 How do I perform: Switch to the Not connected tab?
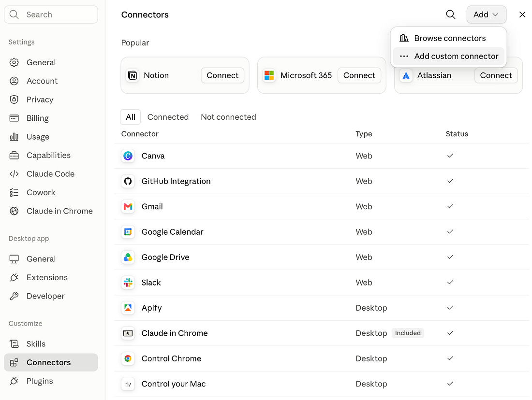[x=228, y=117]
